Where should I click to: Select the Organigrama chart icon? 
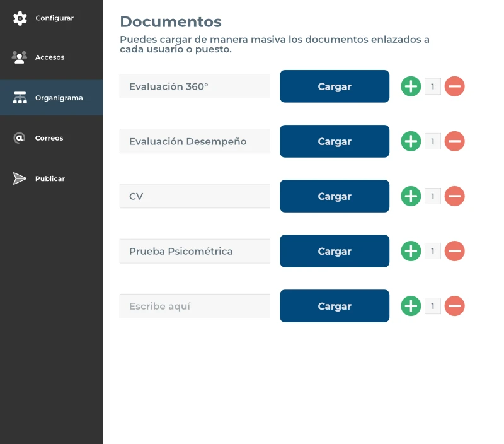click(20, 98)
